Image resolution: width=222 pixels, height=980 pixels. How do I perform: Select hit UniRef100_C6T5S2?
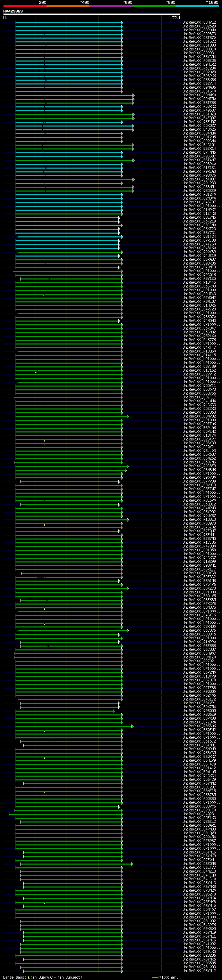[199, 41]
